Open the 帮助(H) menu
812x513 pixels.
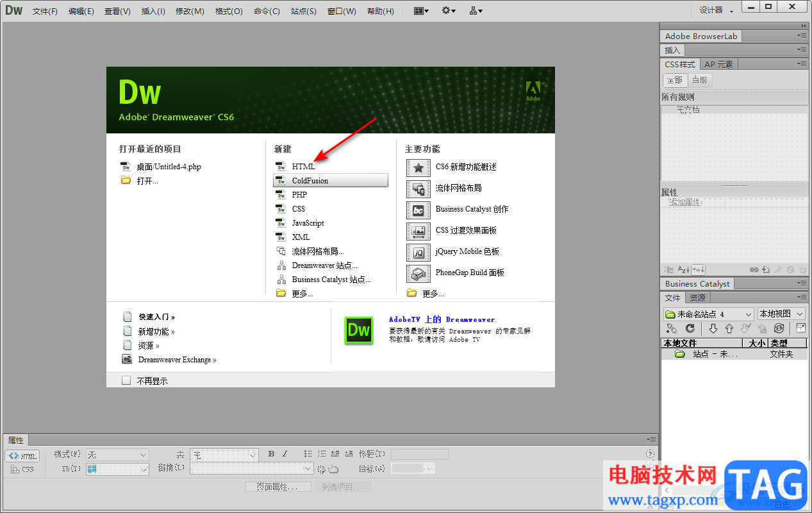click(381, 11)
